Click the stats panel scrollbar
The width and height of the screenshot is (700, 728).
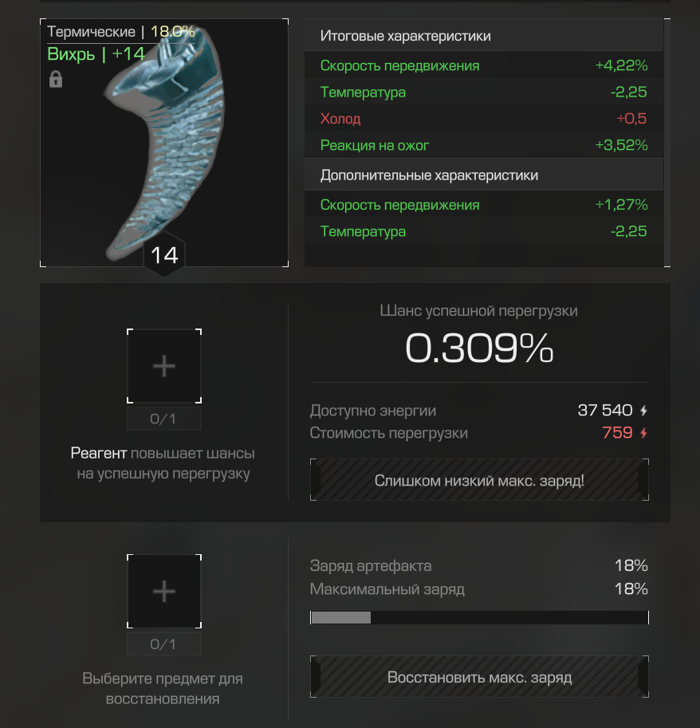coord(667,143)
